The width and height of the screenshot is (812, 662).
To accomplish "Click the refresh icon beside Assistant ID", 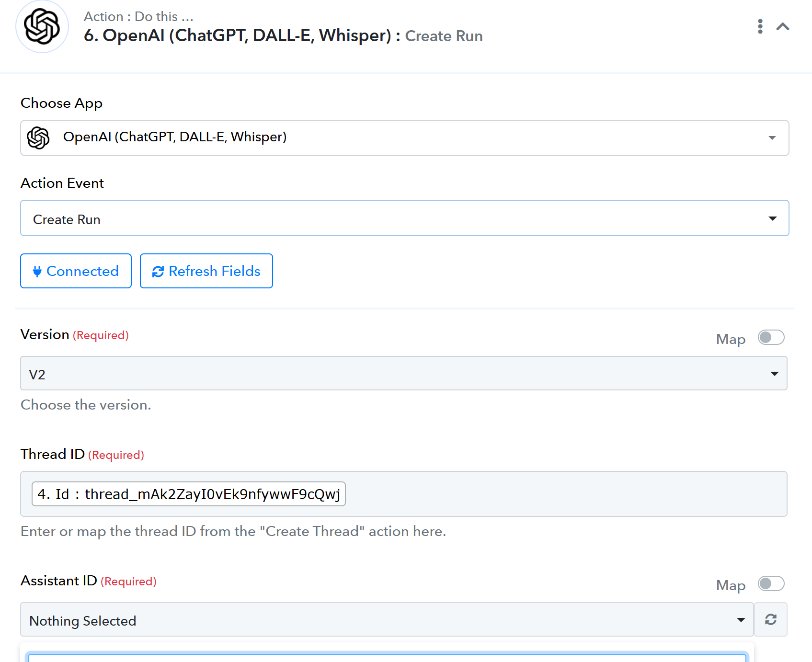I will point(770,619).
